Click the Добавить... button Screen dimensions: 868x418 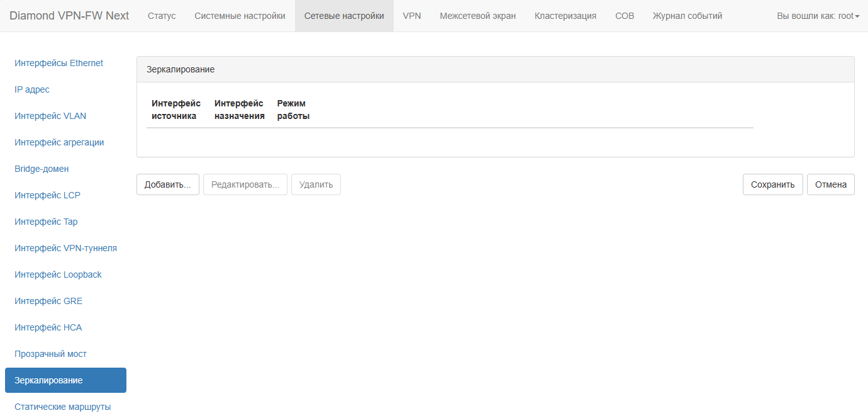click(167, 184)
